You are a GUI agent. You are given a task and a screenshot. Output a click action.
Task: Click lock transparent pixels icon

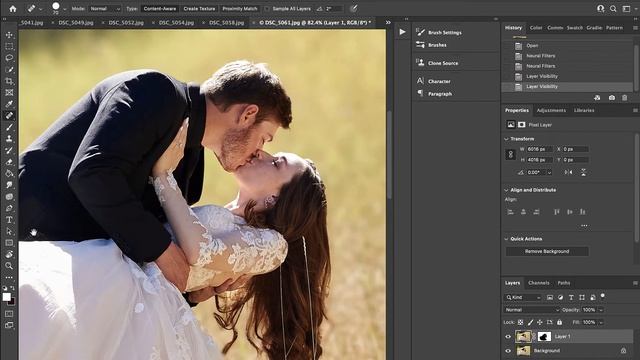point(520,322)
